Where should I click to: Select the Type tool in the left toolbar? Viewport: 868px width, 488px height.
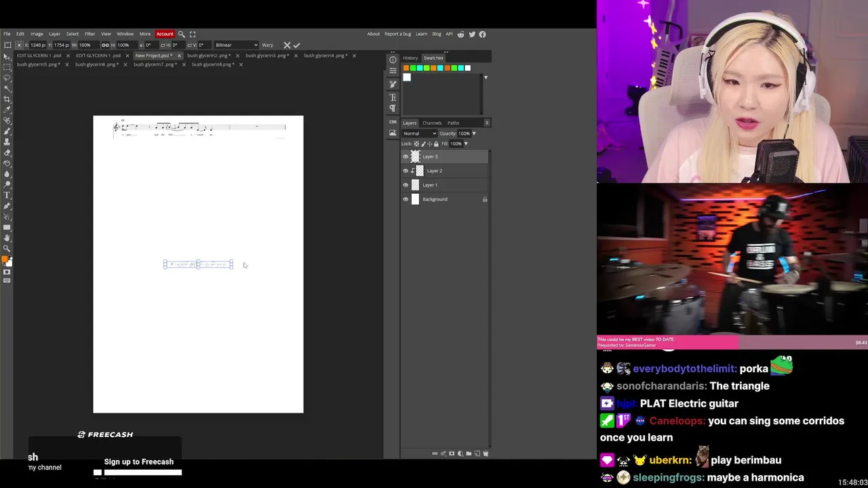(7, 195)
